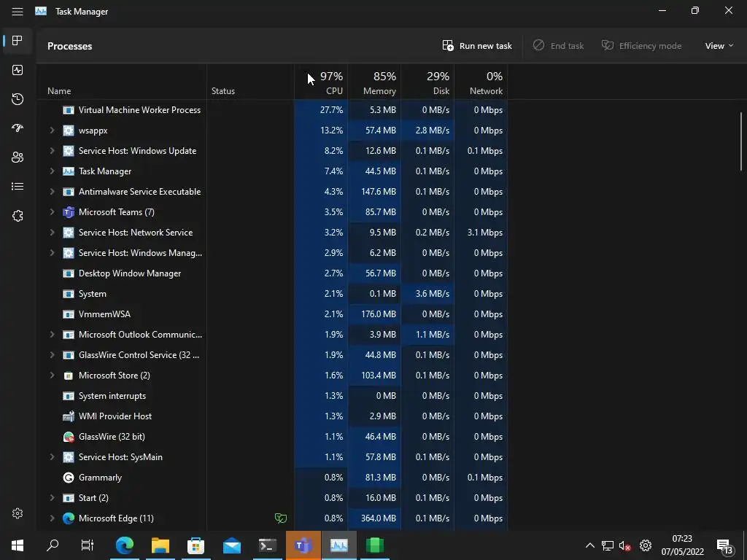
Task: Click the Virtual Machine Worker Process icon
Action: [68, 110]
